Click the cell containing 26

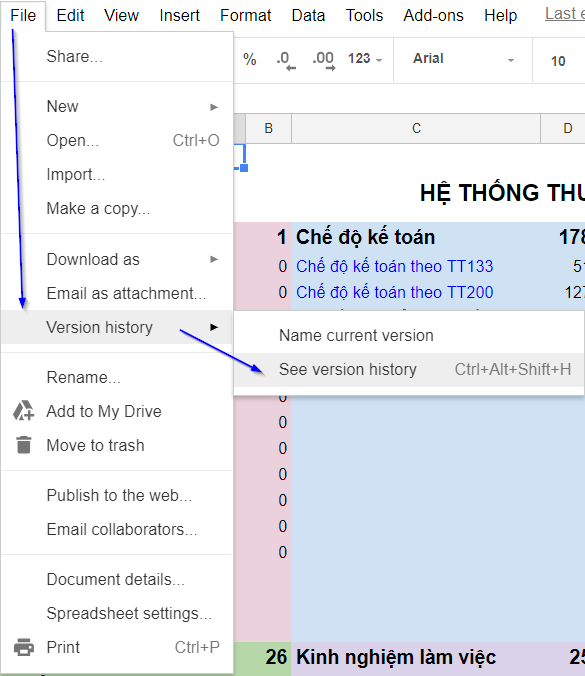click(x=263, y=657)
